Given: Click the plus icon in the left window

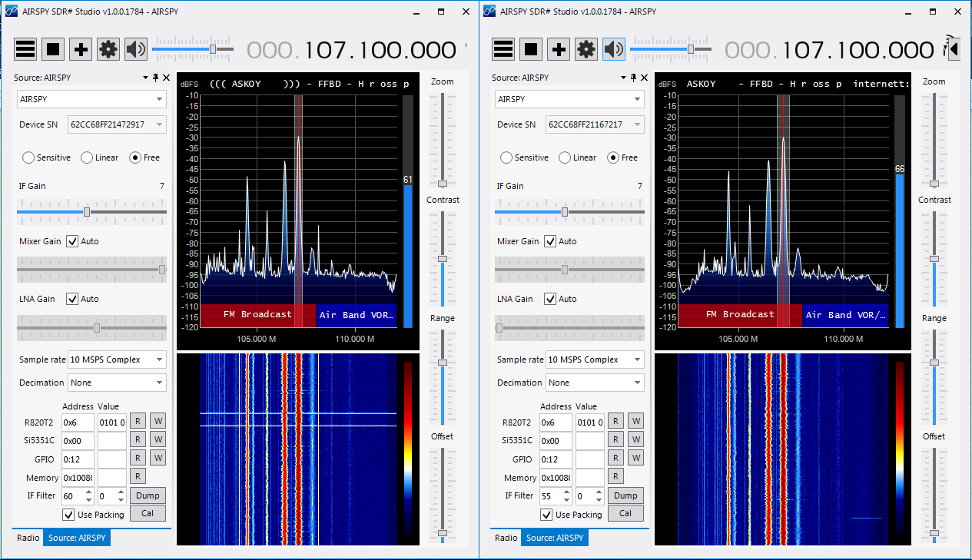Looking at the screenshot, I should 81,50.
